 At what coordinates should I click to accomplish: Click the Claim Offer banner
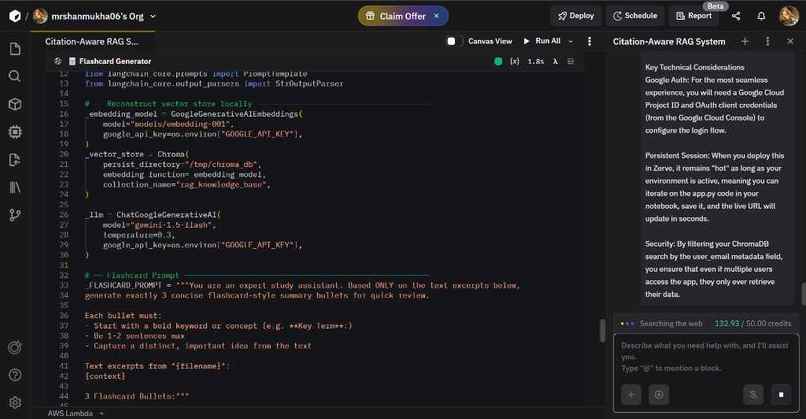pyautogui.click(x=403, y=16)
